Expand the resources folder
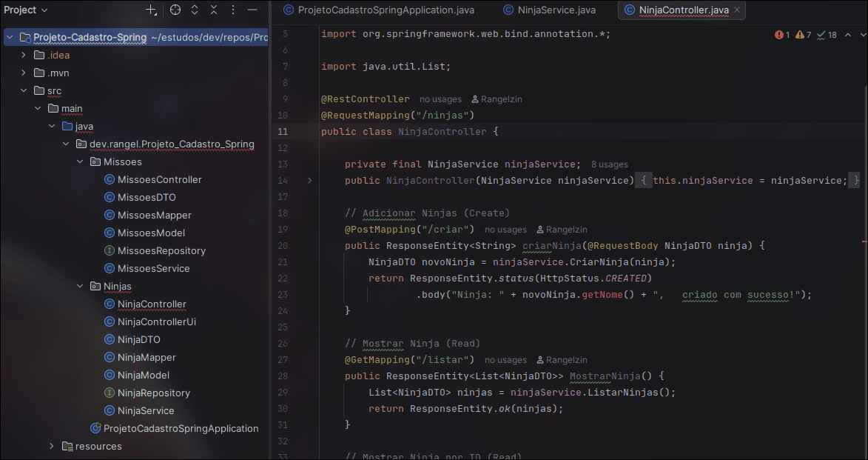Image resolution: width=868 pixels, height=460 pixels. [x=52, y=446]
